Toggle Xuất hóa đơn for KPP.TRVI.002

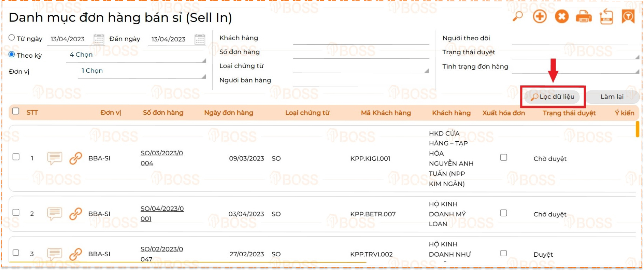click(x=504, y=253)
